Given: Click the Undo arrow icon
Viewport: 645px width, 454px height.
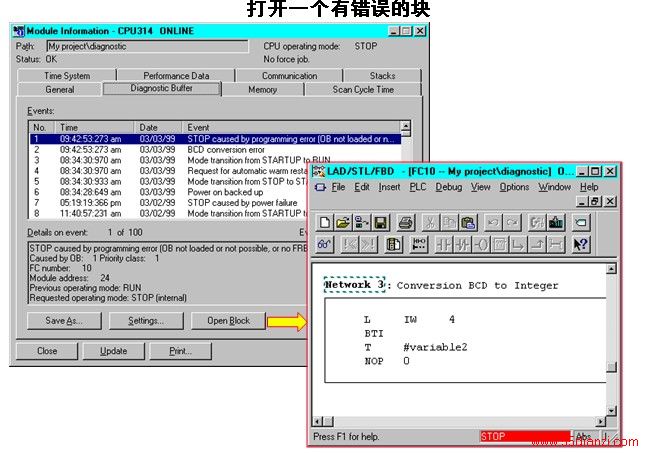Looking at the screenshot, I should click(x=493, y=223).
